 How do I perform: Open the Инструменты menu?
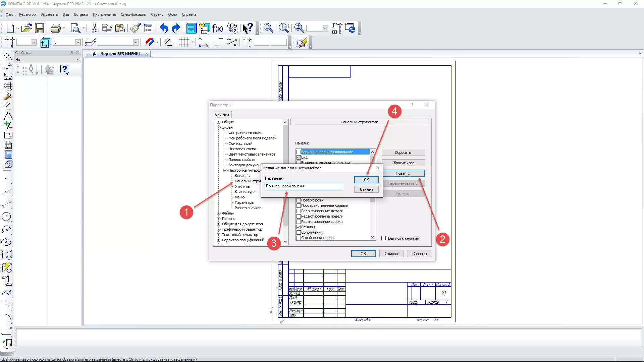104,14
